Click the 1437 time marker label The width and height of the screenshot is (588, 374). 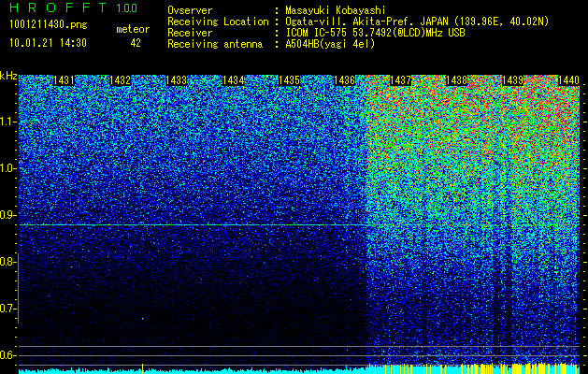[400, 80]
